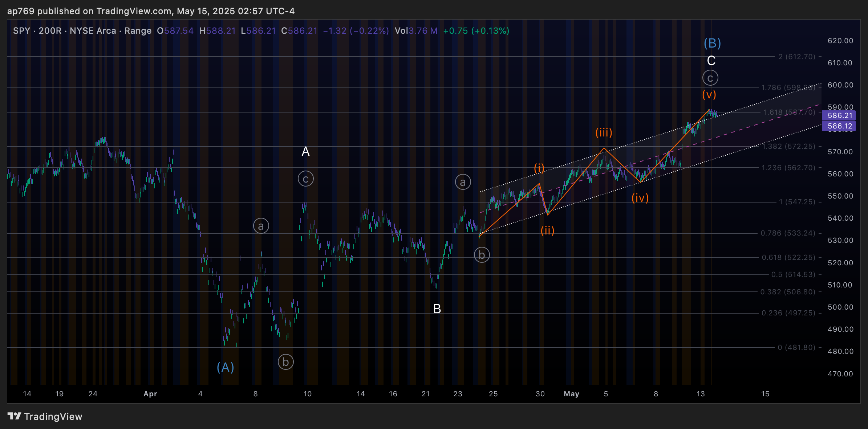Click the white C wave label at top
The width and height of the screenshot is (868, 429).
(x=711, y=61)
